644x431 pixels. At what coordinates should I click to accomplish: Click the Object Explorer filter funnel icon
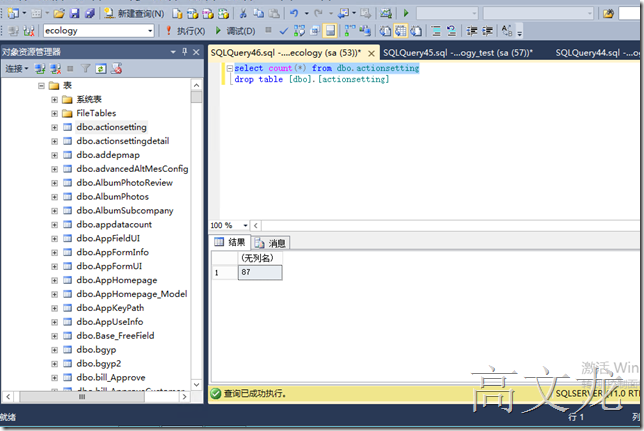tap(85, 69)
